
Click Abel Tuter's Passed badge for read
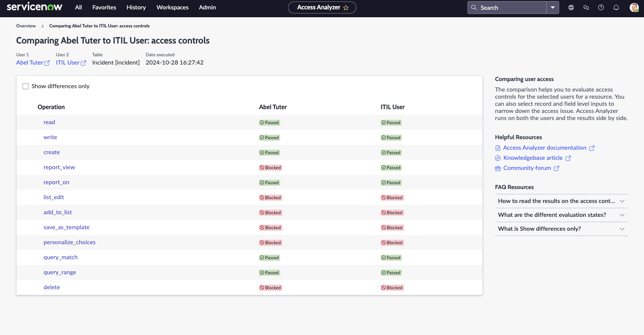[269, 123]
